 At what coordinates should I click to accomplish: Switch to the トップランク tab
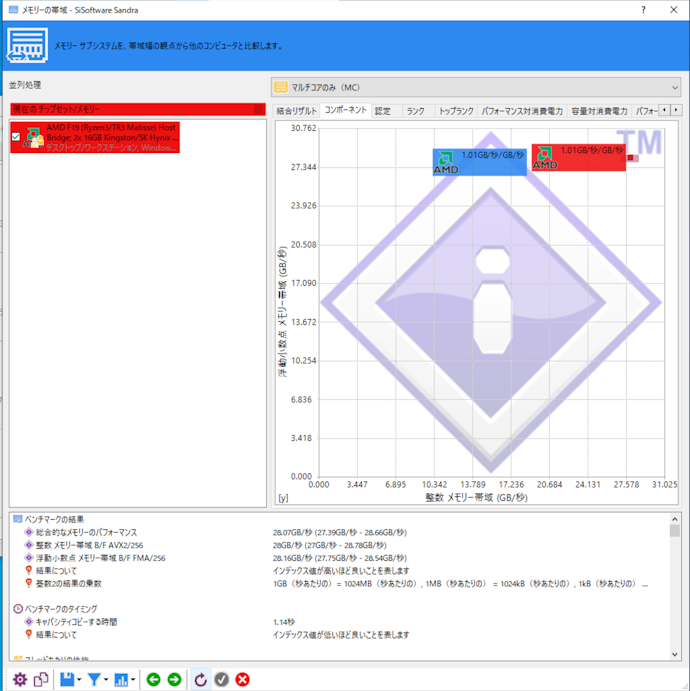click(456, 111)
